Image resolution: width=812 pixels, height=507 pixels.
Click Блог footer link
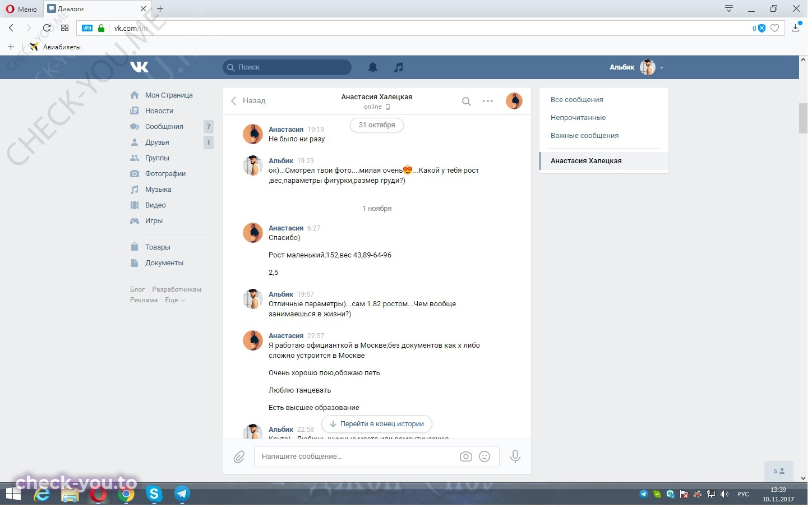(137, 290)
